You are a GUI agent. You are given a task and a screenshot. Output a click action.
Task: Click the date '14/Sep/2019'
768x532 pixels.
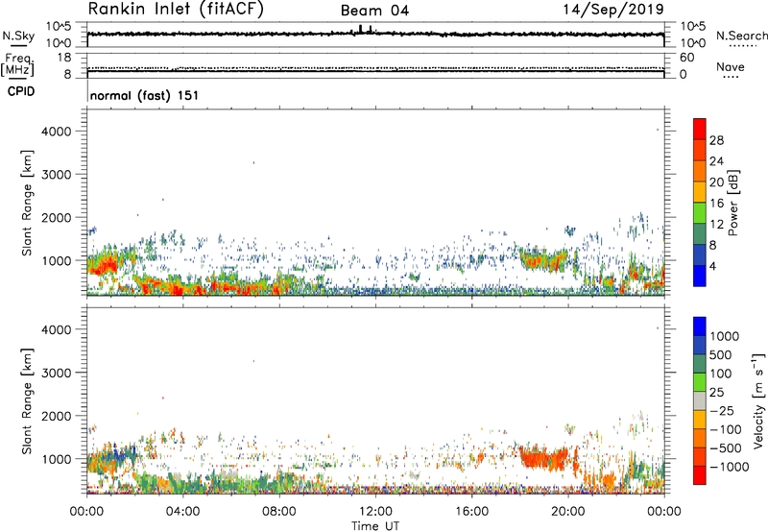click(x=613, y=9)
